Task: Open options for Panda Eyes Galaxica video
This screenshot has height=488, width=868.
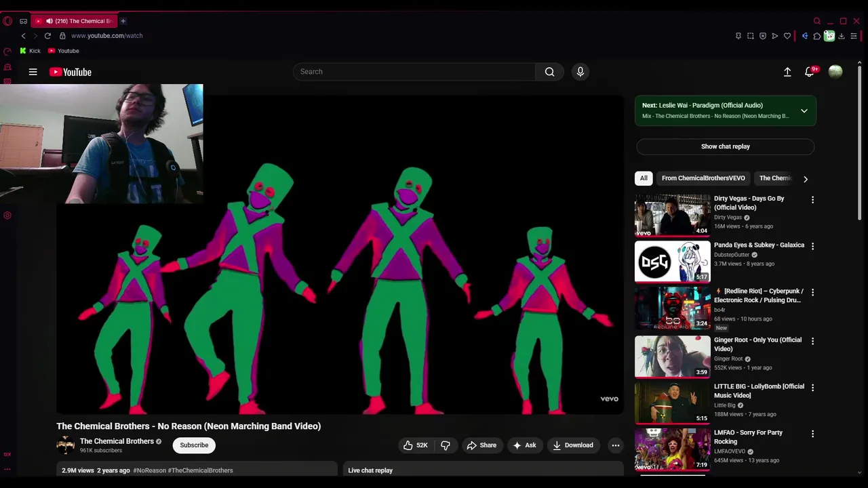Action: pos(812,246)
